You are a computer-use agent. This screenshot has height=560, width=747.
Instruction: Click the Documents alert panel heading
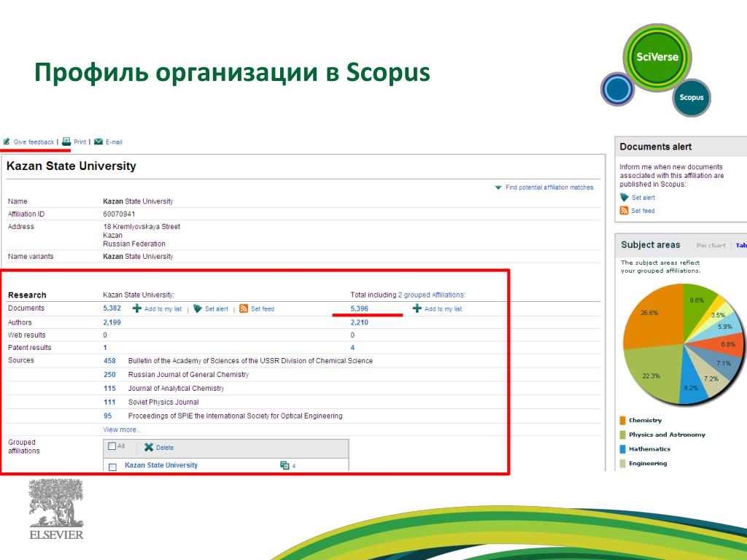656,147
